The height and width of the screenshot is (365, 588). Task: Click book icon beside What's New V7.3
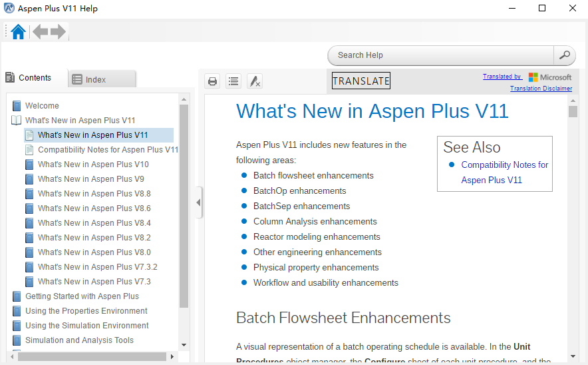click(29, 282)
